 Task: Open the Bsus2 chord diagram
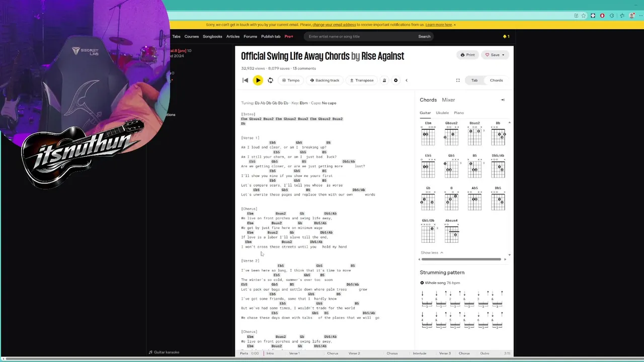pos(474,133)
